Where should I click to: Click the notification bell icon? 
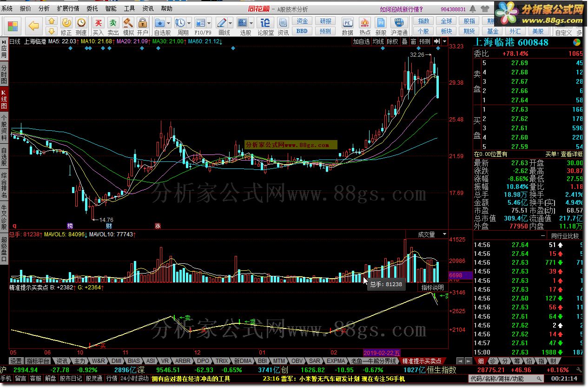click(474, 9)
